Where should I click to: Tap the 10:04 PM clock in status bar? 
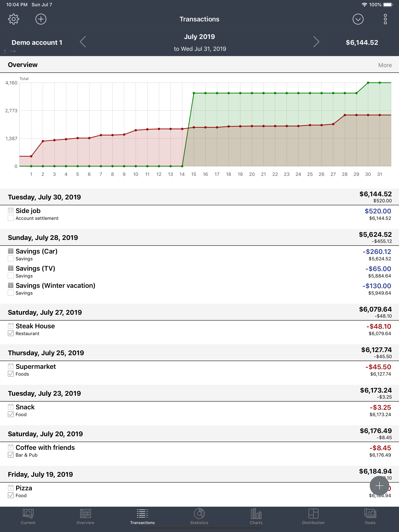tap(17, 4)
